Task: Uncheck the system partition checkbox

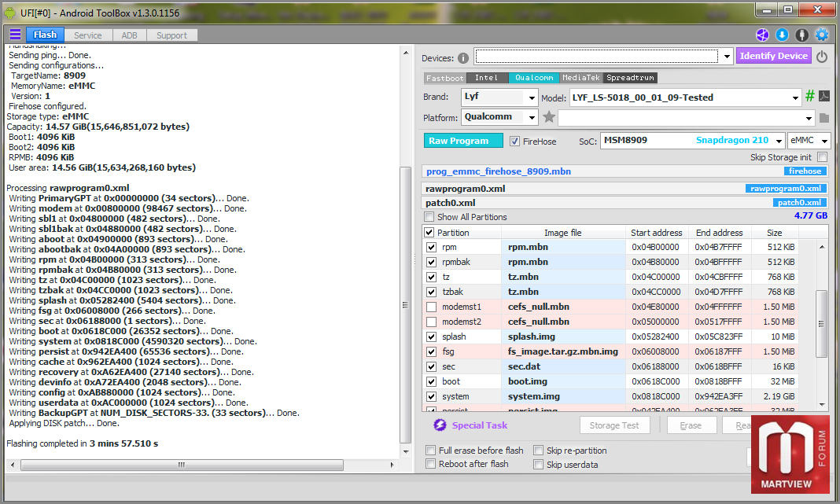Action: coord(431,397)
